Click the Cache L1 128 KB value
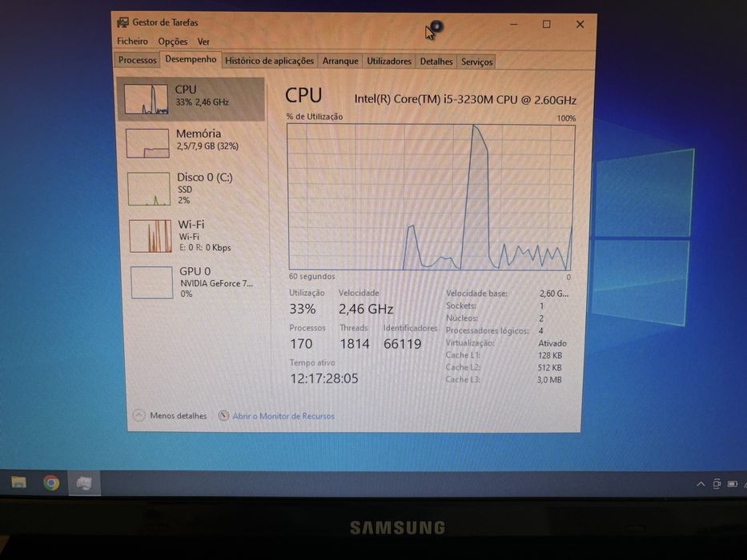Image resolution: width=747 pixels, height=560 pixels. click(550, 355)
